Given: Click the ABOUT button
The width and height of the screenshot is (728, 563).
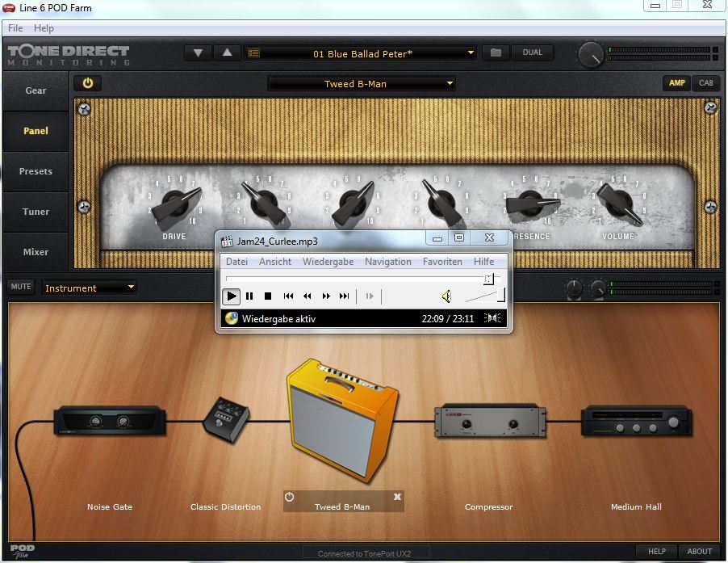Looking at the screenshot, I should tap(699, 552).
